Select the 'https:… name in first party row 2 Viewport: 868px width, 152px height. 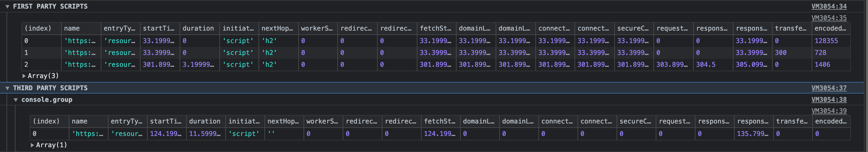tap(80, 64)
